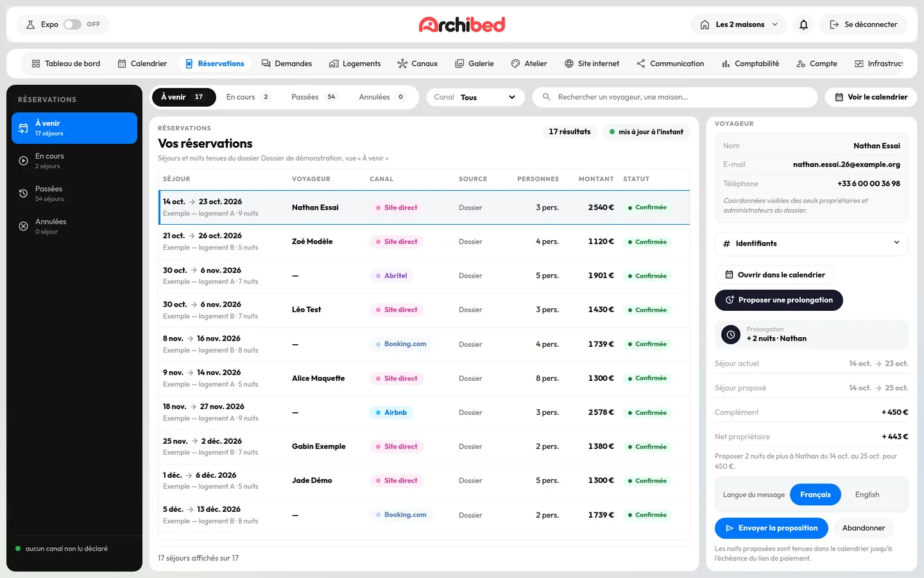Screen dimensions: 924x578
Task: Click the Compte user icon
Action: [801, 64]
